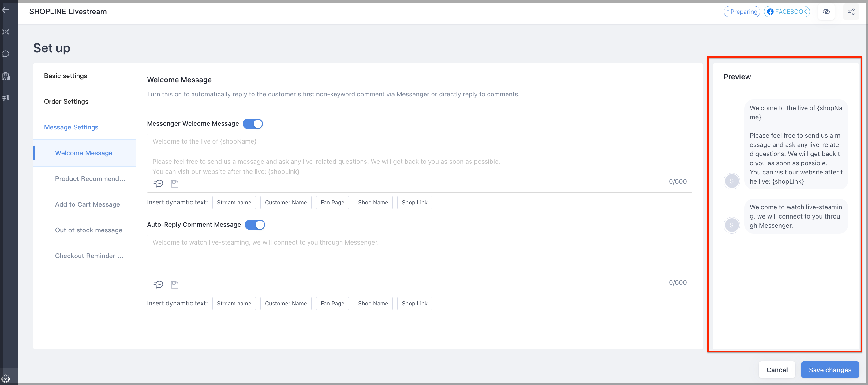Open the Checkout Reminder settings entry

click(89, 256)
